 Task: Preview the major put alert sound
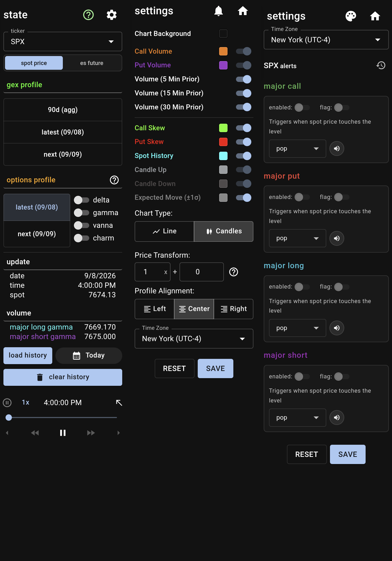coord(337,238)
